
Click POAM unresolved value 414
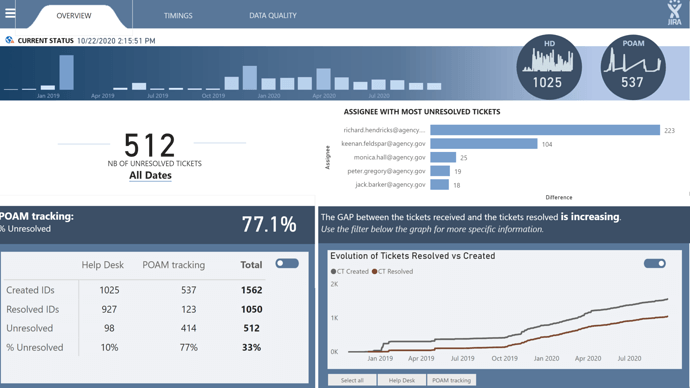click(188, 328)
